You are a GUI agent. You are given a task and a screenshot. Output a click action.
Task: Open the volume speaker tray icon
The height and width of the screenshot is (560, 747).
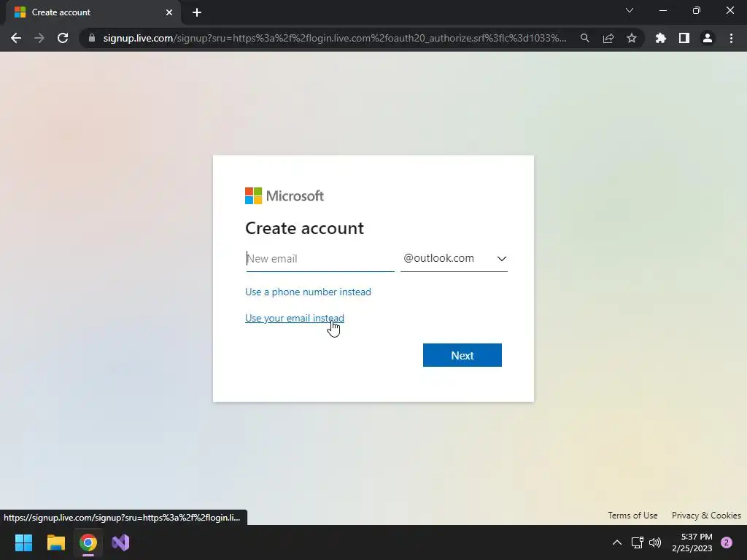[655, 542]
